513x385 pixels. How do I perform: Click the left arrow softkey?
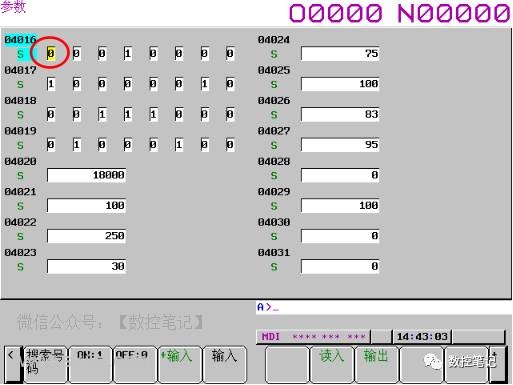coord(12,364)
